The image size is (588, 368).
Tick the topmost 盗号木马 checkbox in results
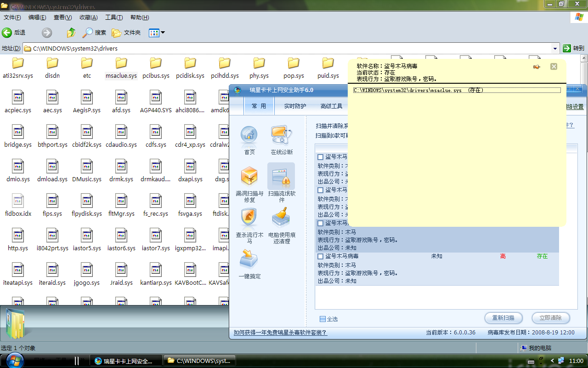[321, 157]
